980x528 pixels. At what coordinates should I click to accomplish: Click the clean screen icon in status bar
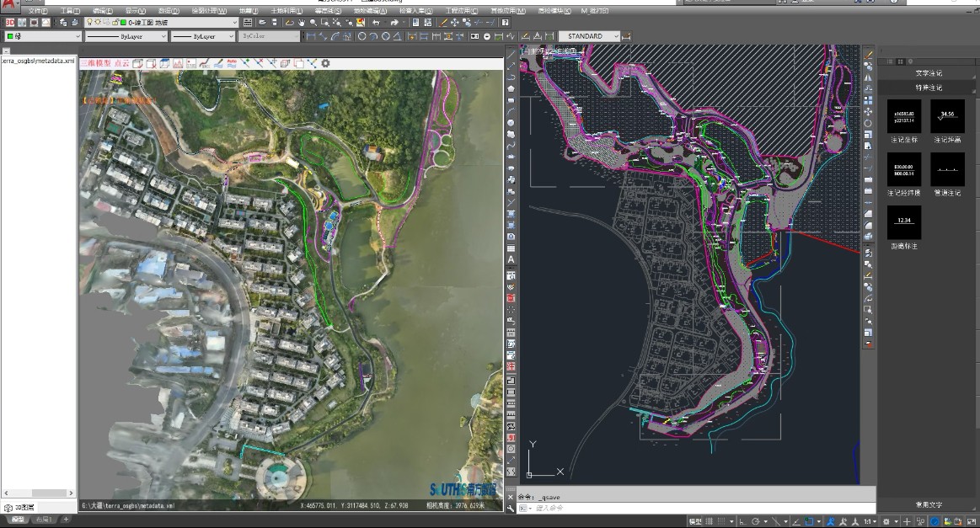tap(971, 521)
